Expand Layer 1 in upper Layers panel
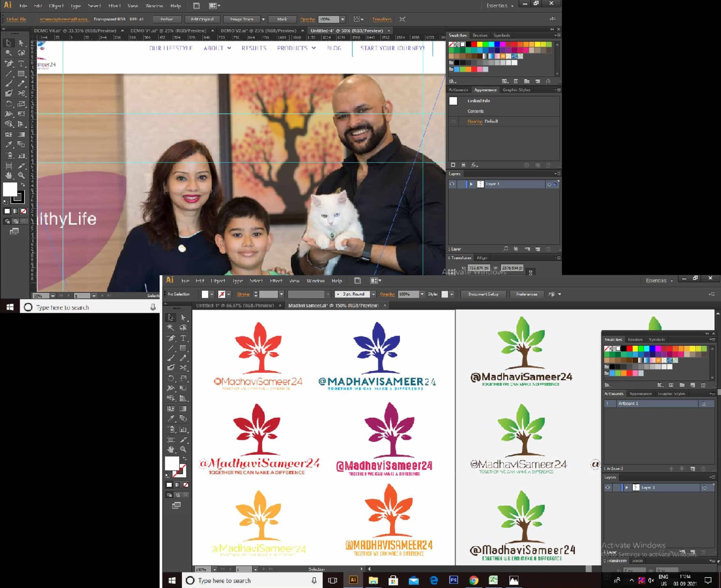The image size is (721, 588). coord(471,184)
